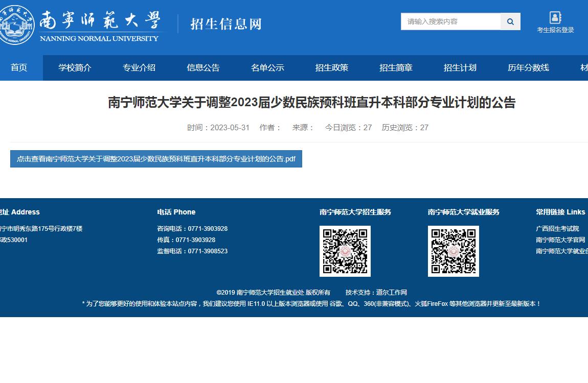Open the announcement PDF link button

pyautogui.click(x=156, y=159)
